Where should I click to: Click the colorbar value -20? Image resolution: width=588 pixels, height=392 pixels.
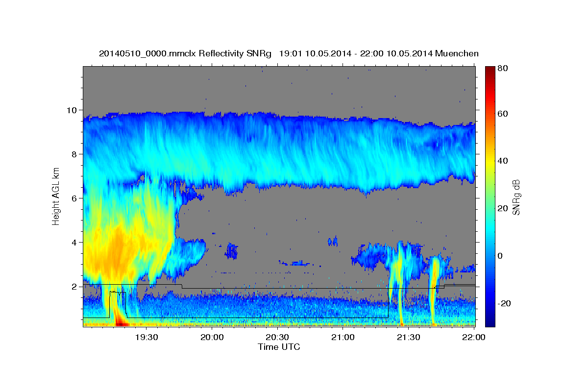tap(504, 303)
